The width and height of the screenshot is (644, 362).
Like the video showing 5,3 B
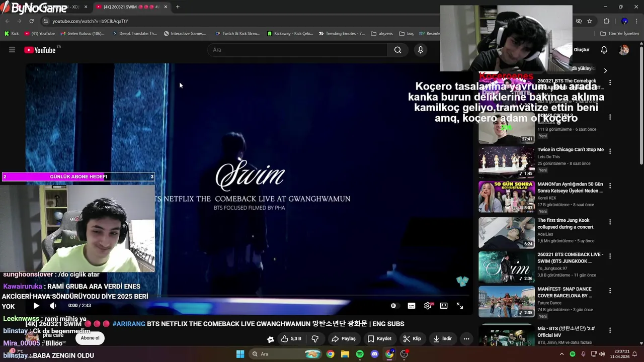(x=291, y=339)
